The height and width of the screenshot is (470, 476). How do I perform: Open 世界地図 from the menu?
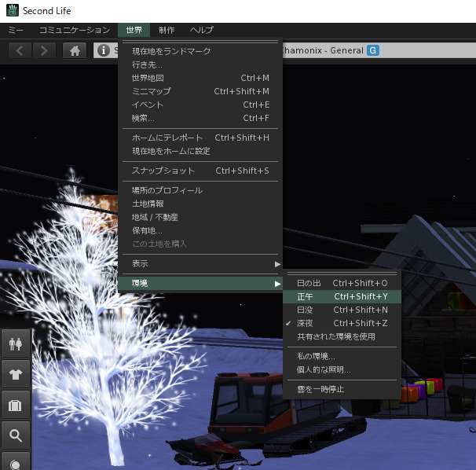click(200, 78)
